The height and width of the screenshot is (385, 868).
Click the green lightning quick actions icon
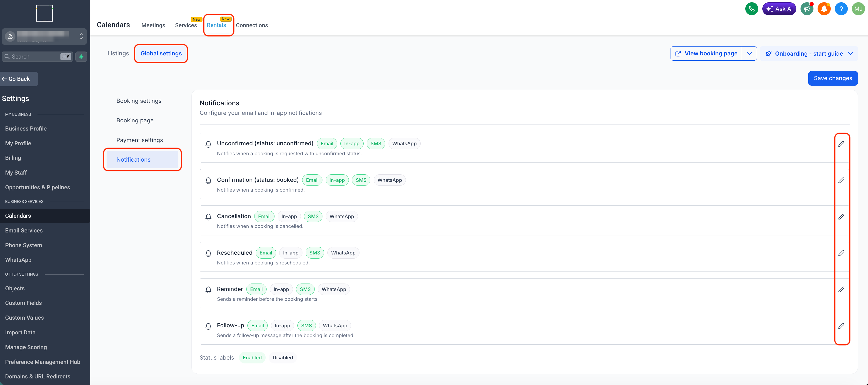(81, 57)
